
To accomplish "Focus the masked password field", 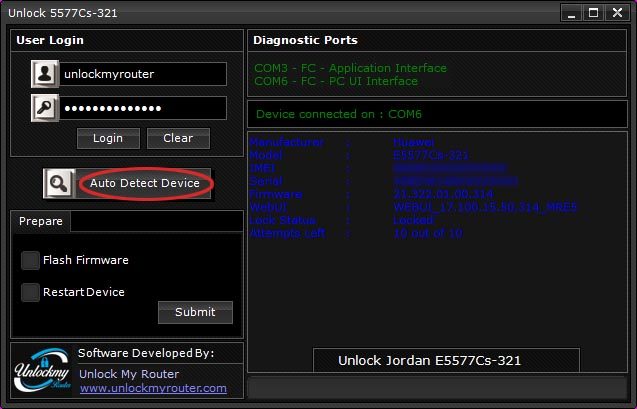I will [143, 108].
